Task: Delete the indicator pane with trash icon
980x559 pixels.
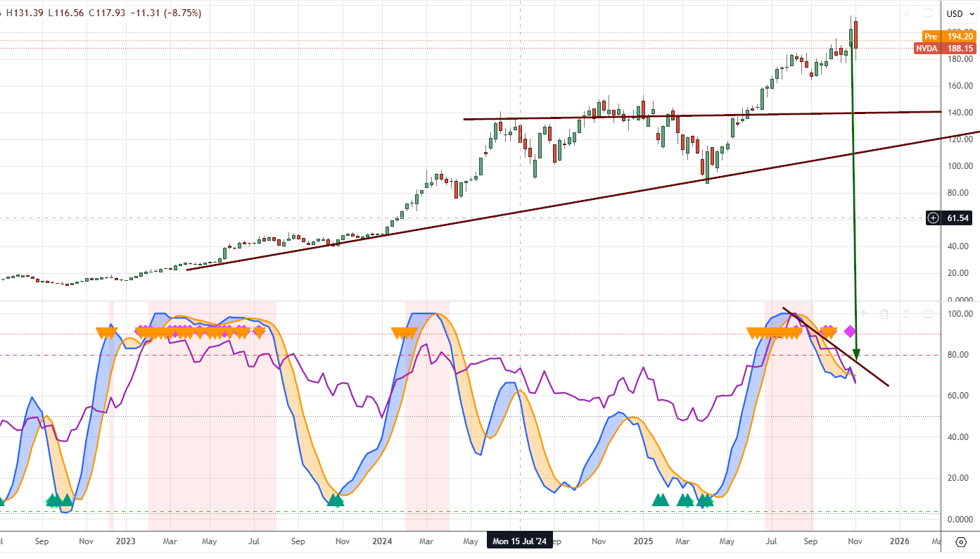Action: tap(885, 314)
